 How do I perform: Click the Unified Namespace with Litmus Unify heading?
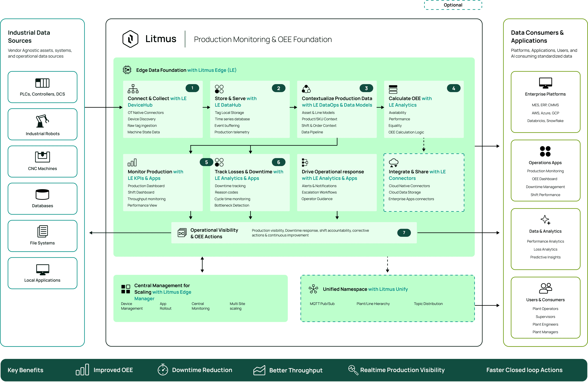[x=365, y=289]
